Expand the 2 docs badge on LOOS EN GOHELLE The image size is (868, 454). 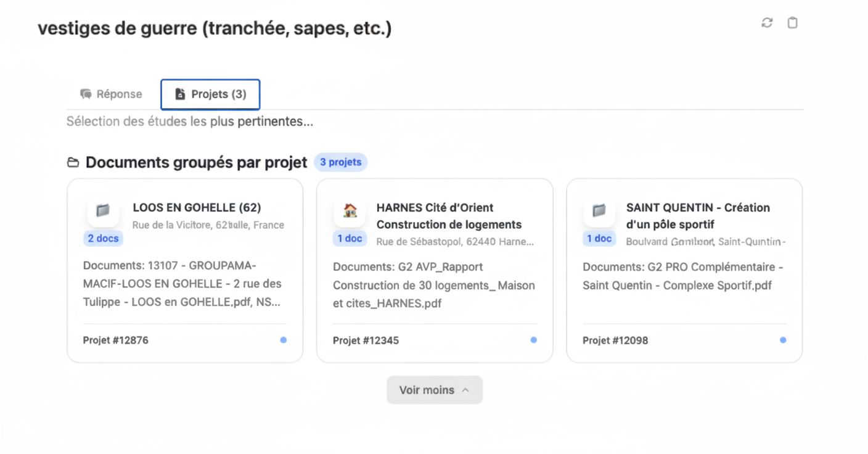pos(103,238)
